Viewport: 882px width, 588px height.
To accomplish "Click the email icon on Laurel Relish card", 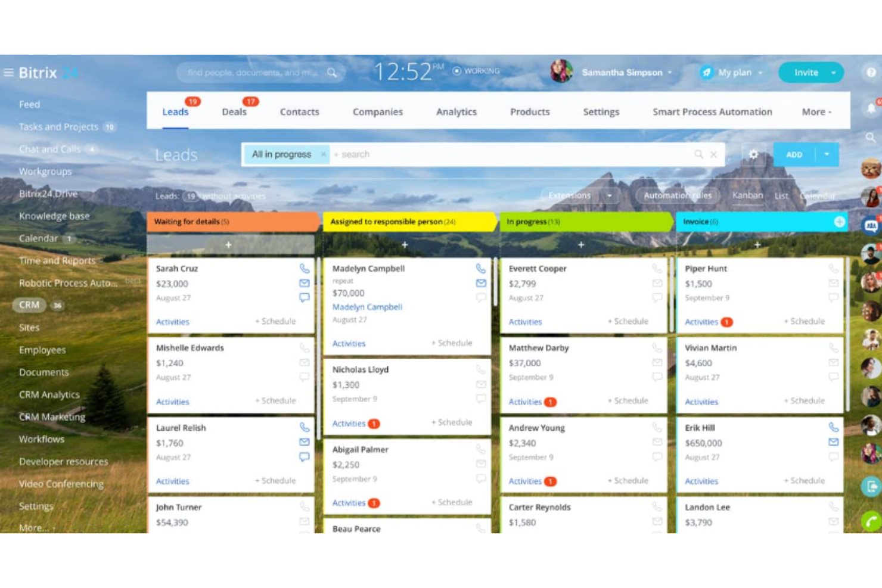I will pos(305,442).
